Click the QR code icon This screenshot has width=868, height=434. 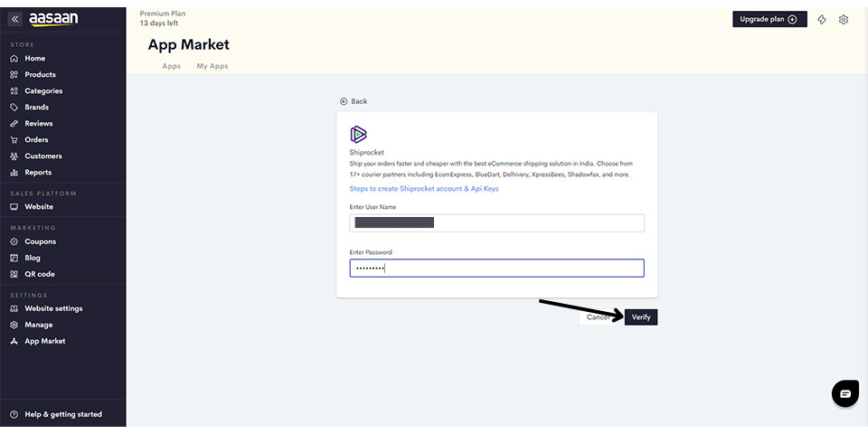pyautogui.click(x=14, y=275)
